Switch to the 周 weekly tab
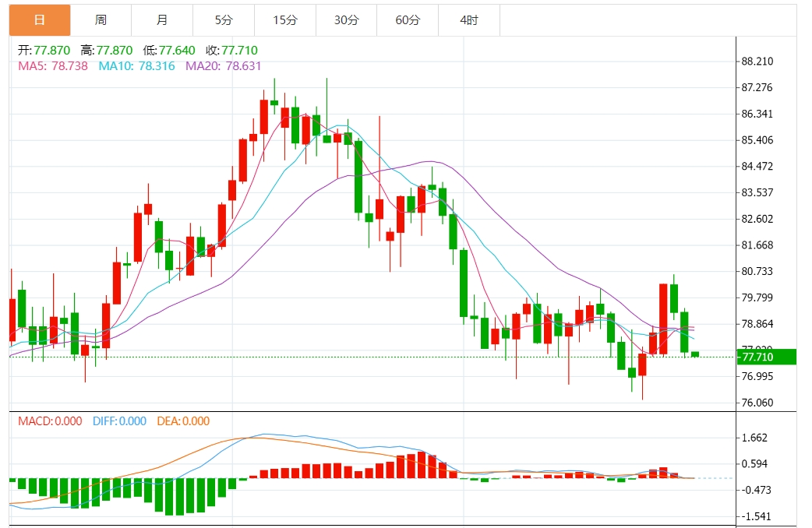 (x=101, y=20)
